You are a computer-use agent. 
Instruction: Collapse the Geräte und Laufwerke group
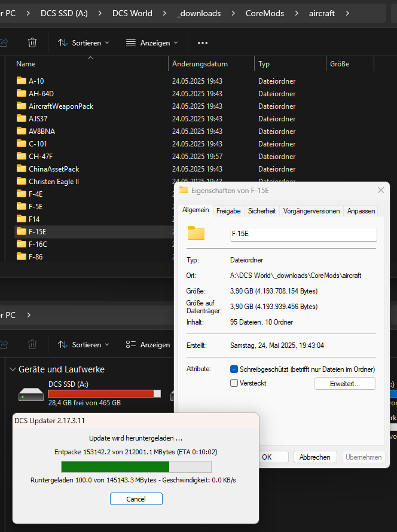click(13, 369)
